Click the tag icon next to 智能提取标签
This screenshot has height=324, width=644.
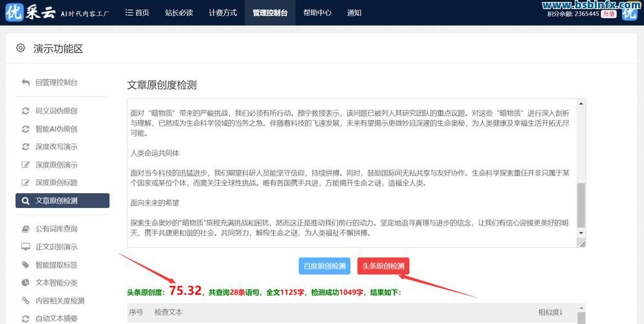(x=25, y=265)
